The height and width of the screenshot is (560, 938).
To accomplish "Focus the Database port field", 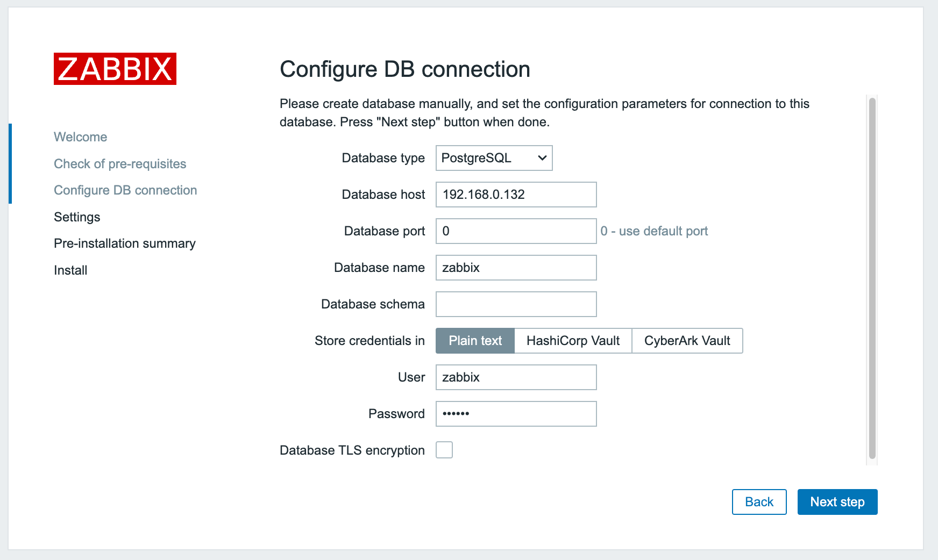I will coord(516,231).
